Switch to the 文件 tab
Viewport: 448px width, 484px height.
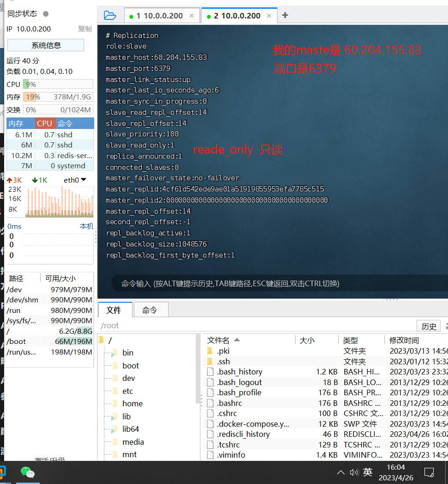pos(115,310)
